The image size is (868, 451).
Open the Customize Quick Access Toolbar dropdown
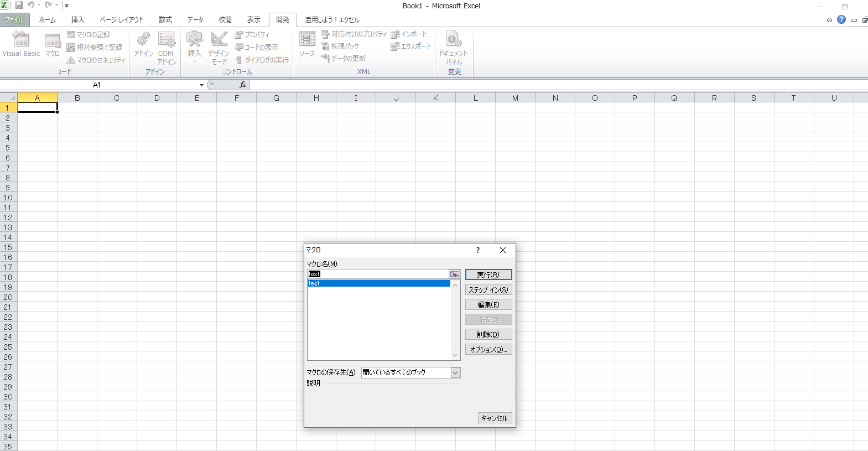coord(66,6)
